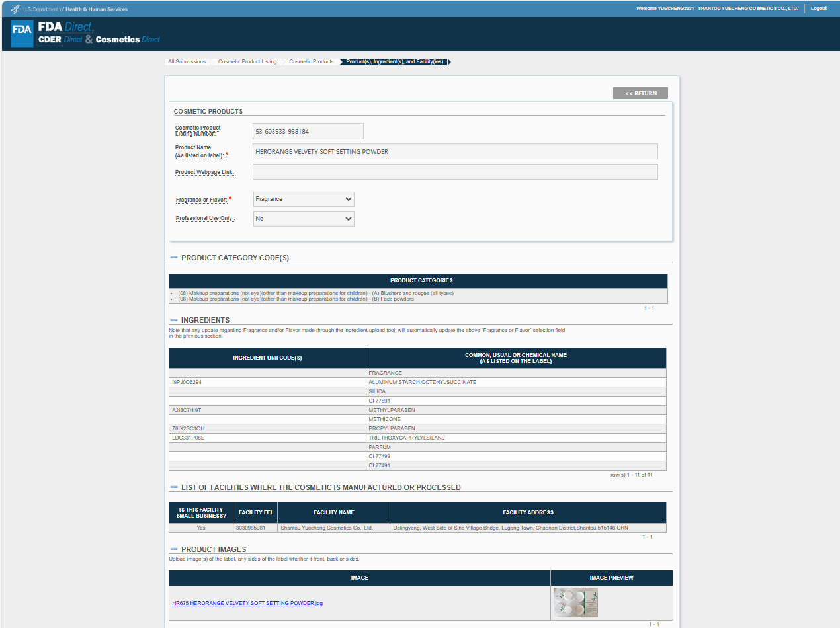Click the Cosmetics Direct header logo text

tap(128, 40)
